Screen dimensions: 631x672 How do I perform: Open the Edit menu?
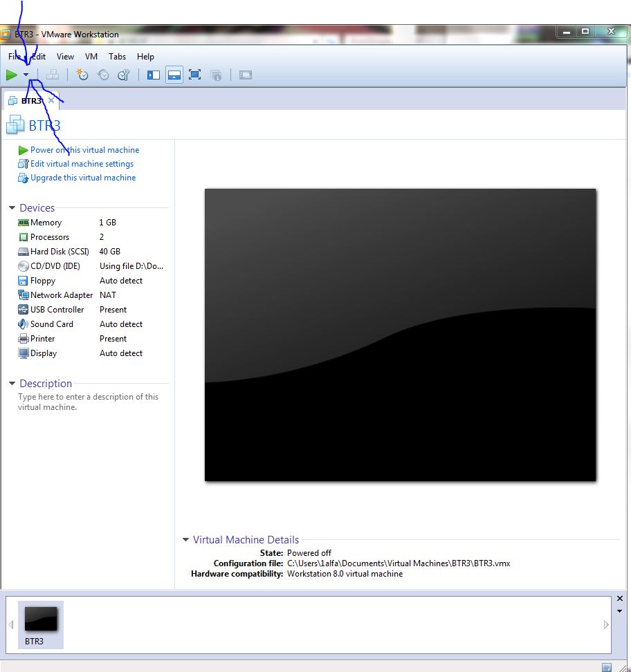[x=39, y=57]
